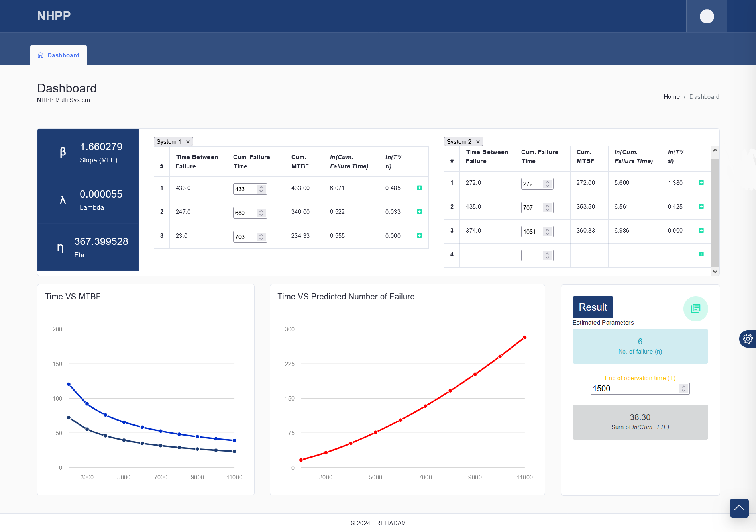Open the System 2 selector dropdown
This screenshot has width=756, height=532.
click(463, 141)
